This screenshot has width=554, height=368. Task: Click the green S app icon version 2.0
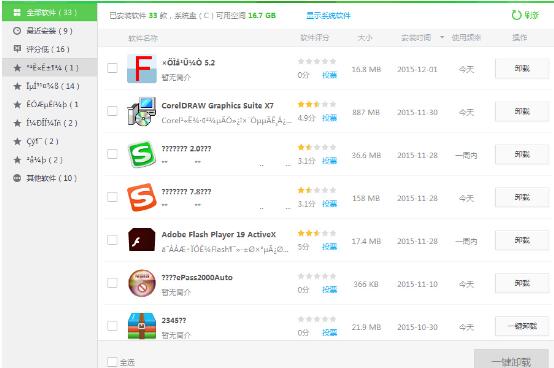(x=142, y=154)
